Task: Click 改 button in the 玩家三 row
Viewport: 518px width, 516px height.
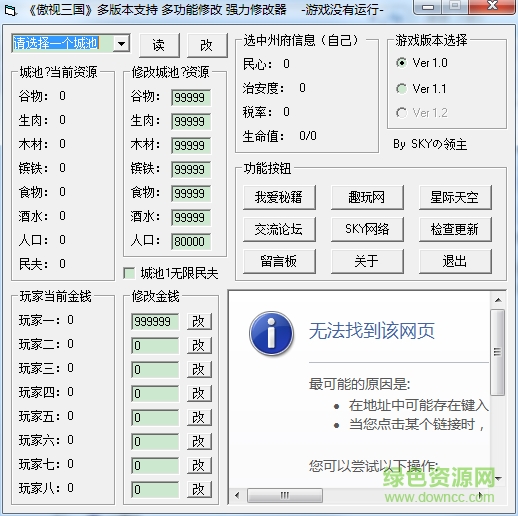Action: click(199, 369)
